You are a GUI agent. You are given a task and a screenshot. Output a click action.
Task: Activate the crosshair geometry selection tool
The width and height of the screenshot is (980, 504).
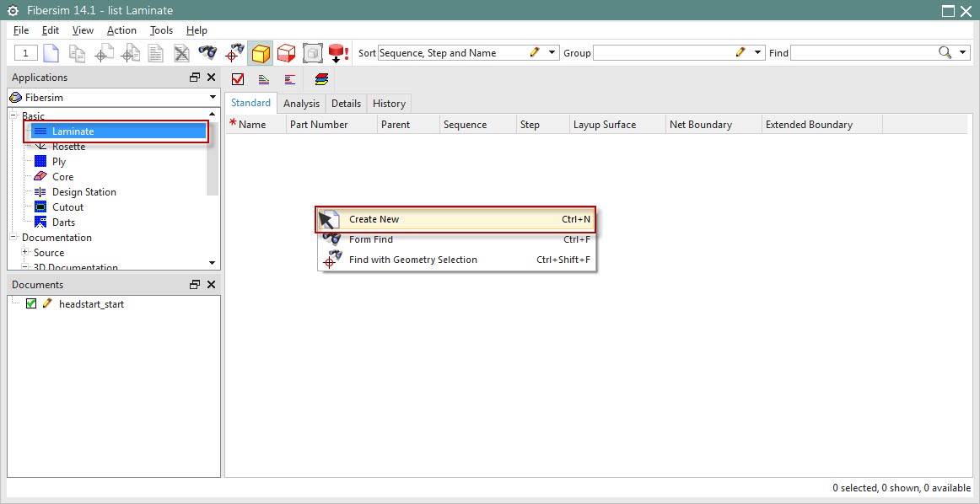(234, 52)
